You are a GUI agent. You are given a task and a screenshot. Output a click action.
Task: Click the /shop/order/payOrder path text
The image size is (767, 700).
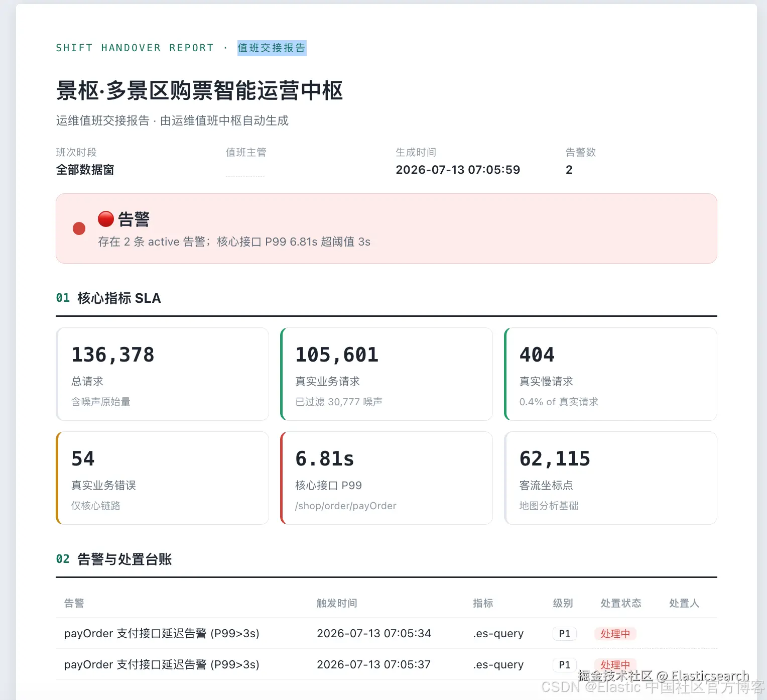346,506
